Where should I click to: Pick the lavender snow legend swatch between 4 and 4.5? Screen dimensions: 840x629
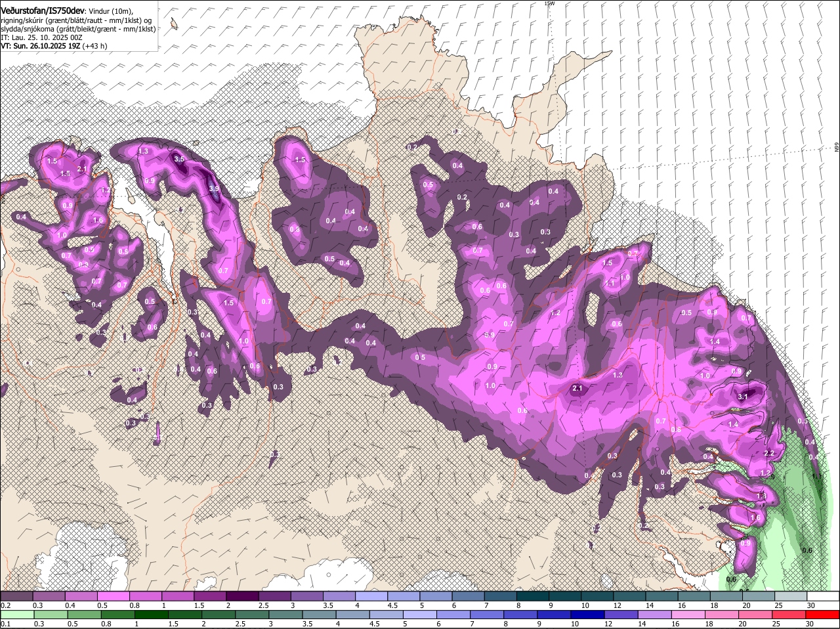pyautogui.click(x=371, y=596)
